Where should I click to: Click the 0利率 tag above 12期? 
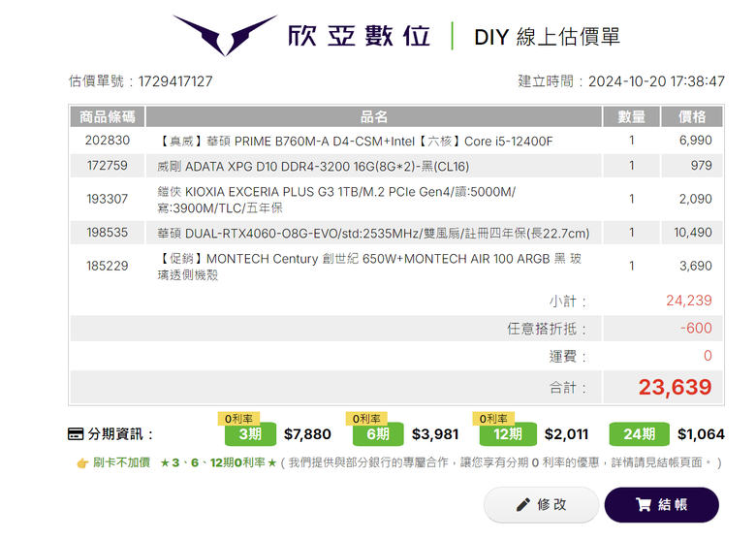[493, 419]
